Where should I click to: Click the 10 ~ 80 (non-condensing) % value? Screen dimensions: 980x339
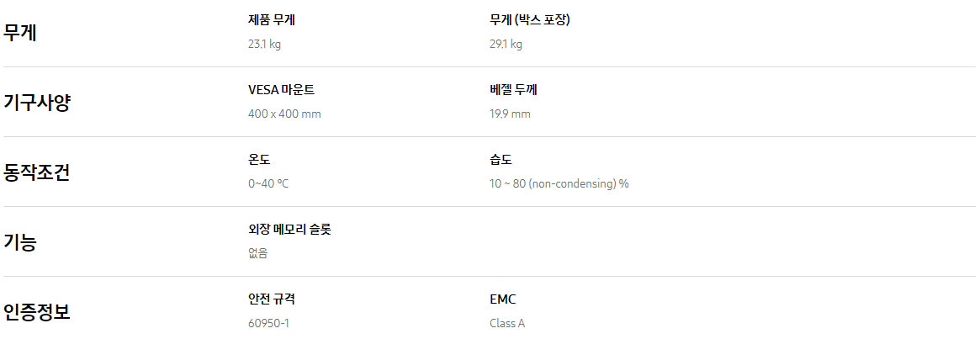click(559, 183)
